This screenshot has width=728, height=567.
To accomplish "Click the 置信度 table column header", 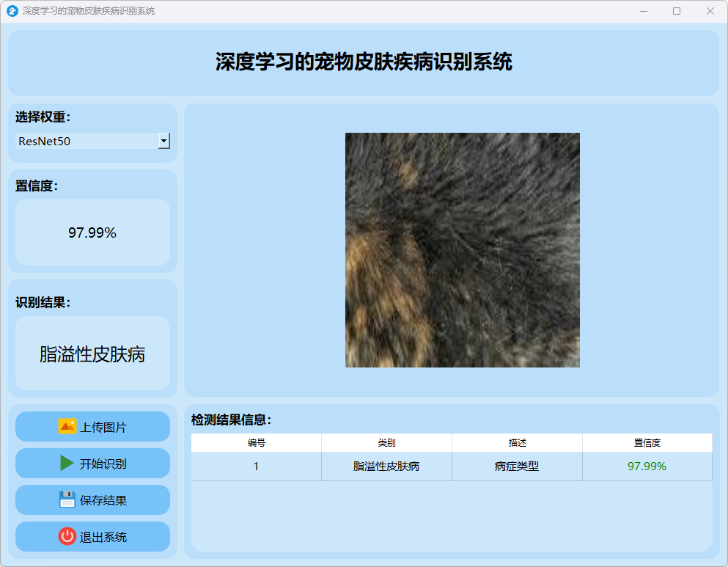I will 647,443.
